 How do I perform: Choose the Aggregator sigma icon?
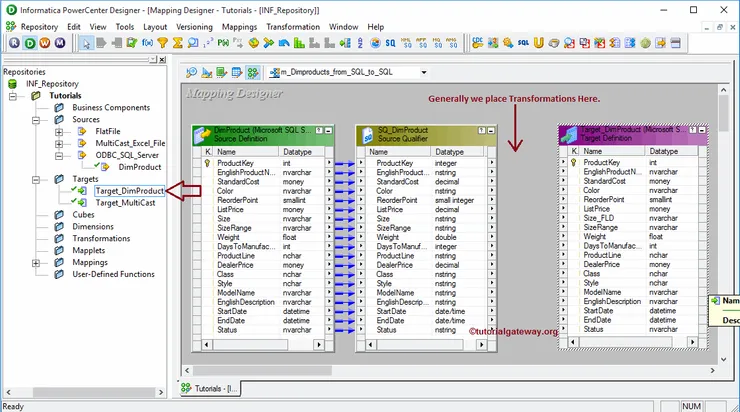[x=177, y=43]
